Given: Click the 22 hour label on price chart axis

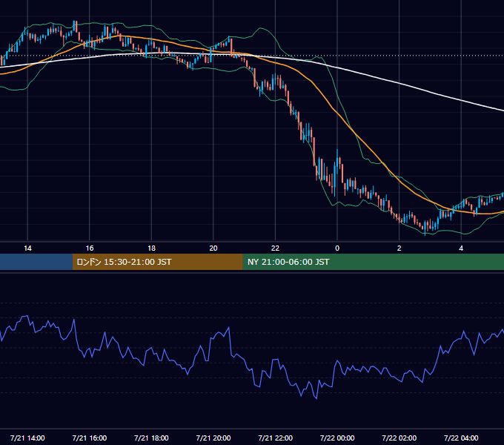Looking at the screenshot, I should tap(275, 248).
